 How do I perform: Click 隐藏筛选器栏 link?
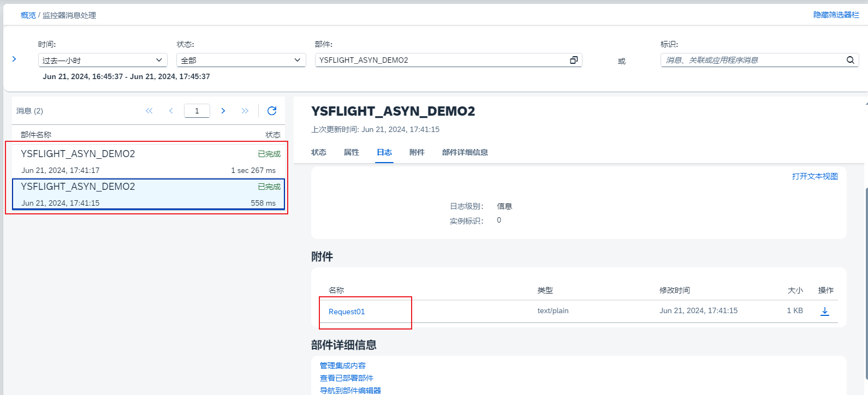[x=836, y=15]
